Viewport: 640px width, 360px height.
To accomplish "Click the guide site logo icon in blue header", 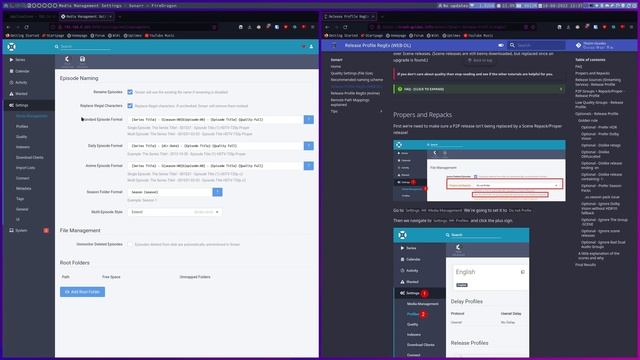I will [x=334, y=45].
